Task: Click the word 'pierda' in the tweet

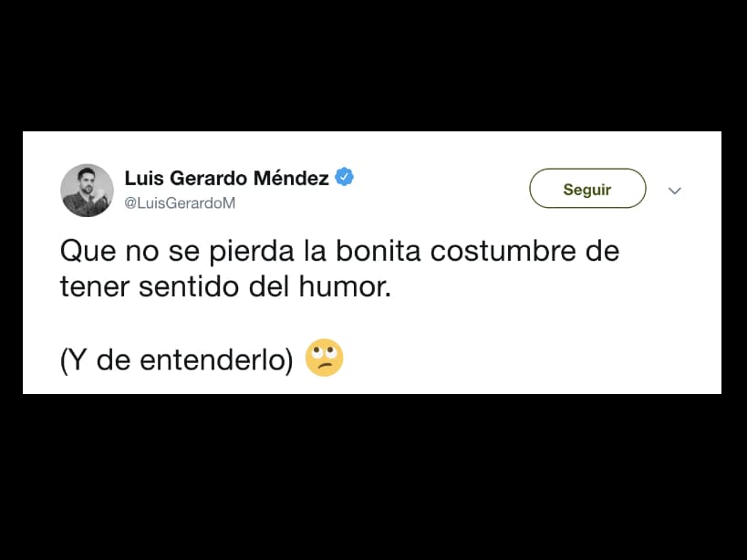Action: [x=252, y=252]
